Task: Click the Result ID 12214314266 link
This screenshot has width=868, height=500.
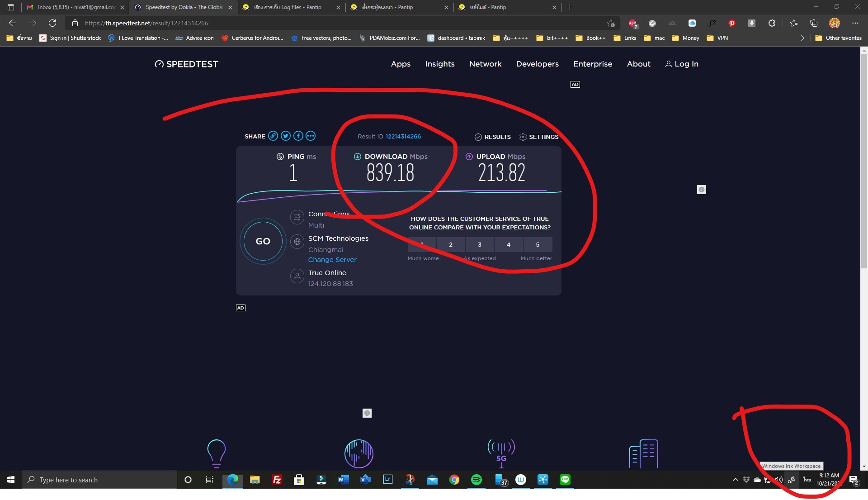Action: [x=403, y=136]
